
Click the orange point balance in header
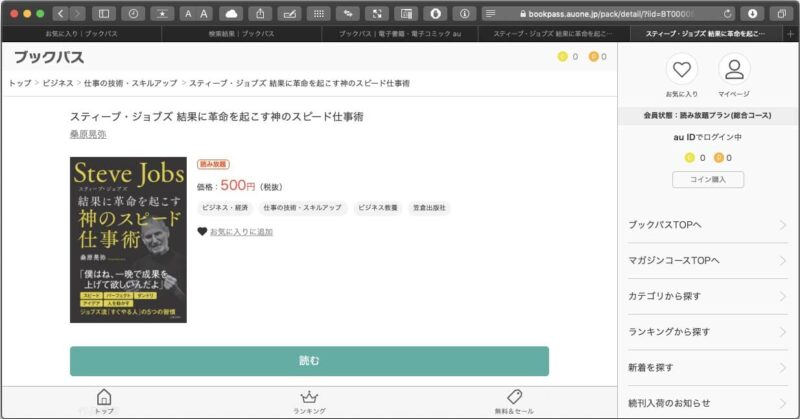pos(597,57)
